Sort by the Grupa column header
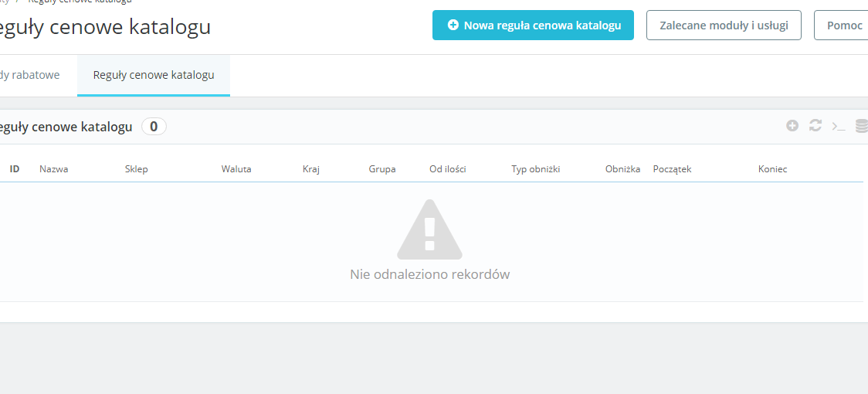This screenshot has height=394, width=868. [382, 169]
